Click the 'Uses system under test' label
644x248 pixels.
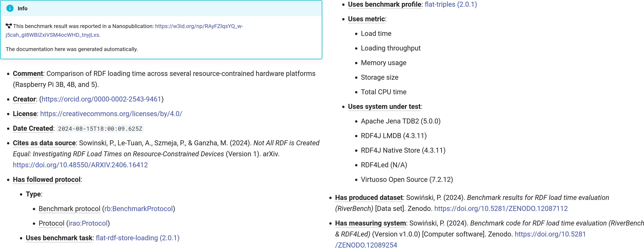[x=384, y=107]
